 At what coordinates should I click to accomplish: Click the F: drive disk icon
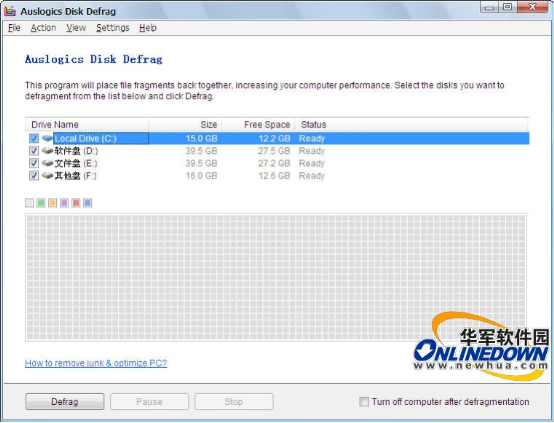47,176
